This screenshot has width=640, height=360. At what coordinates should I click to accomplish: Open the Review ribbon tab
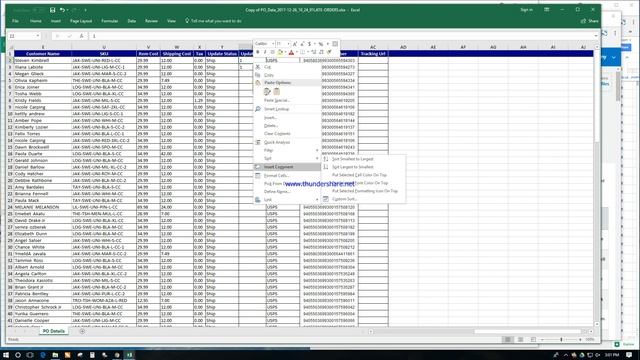[151, 21]
